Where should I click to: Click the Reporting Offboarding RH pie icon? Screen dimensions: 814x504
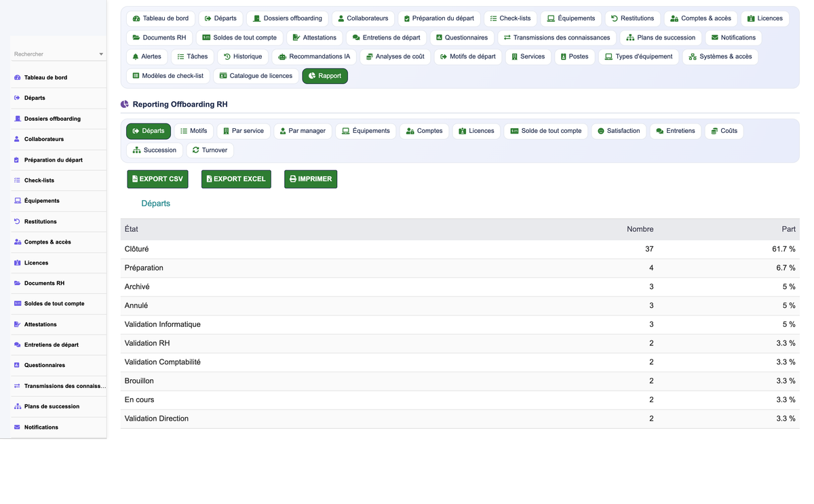click(x=125, y=104)
